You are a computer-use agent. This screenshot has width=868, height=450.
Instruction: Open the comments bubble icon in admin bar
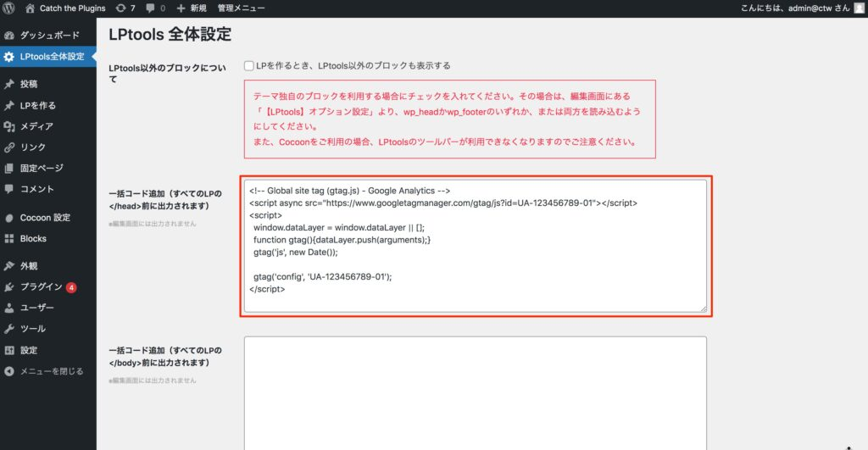[x=150, y=8]
